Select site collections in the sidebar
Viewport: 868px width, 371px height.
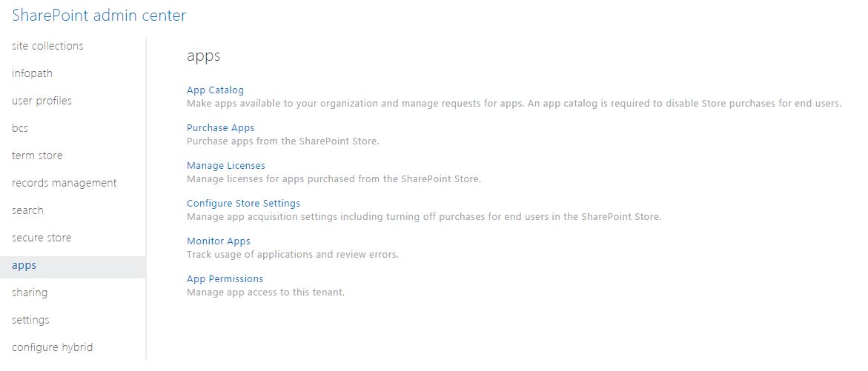pyautogui.click(x=47, y=46)
